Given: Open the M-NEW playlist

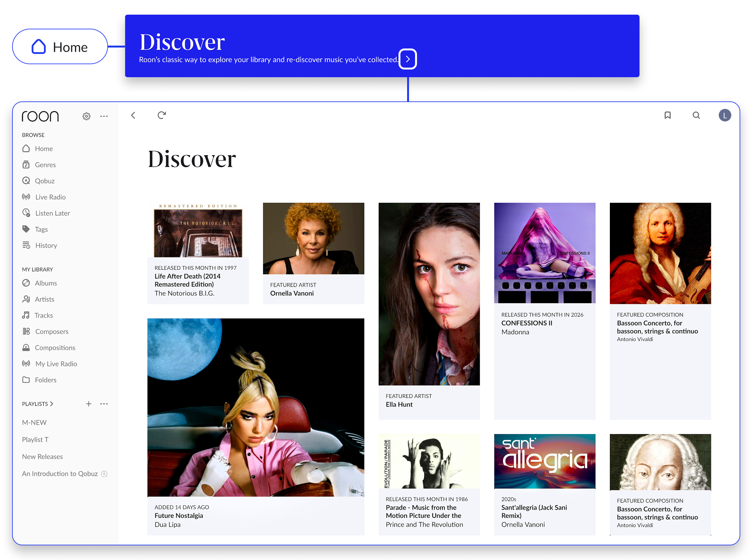Looking at the screenshot, I should (x=34, y=423).
